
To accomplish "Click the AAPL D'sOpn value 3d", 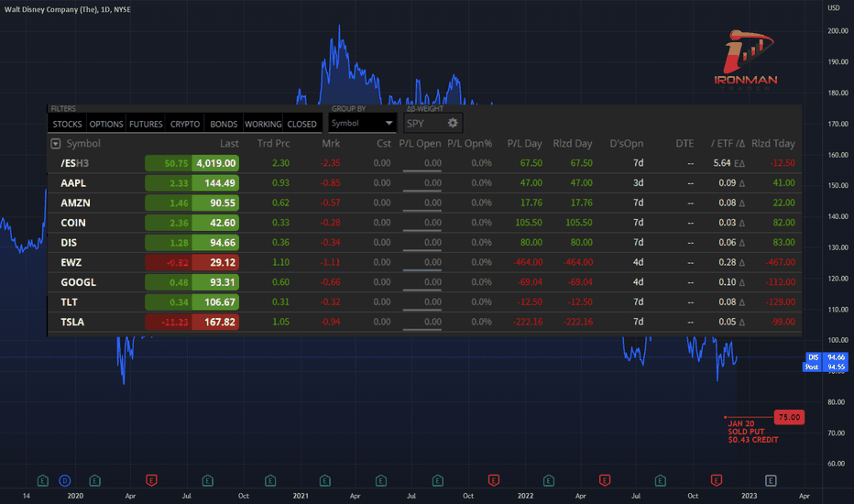I will [x=639, y=183].
